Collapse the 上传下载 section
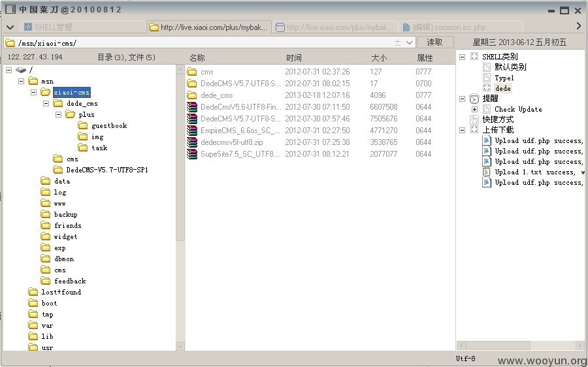Viewport: 588px width, 367px height. pyautogui.click(x=463, y=130)
